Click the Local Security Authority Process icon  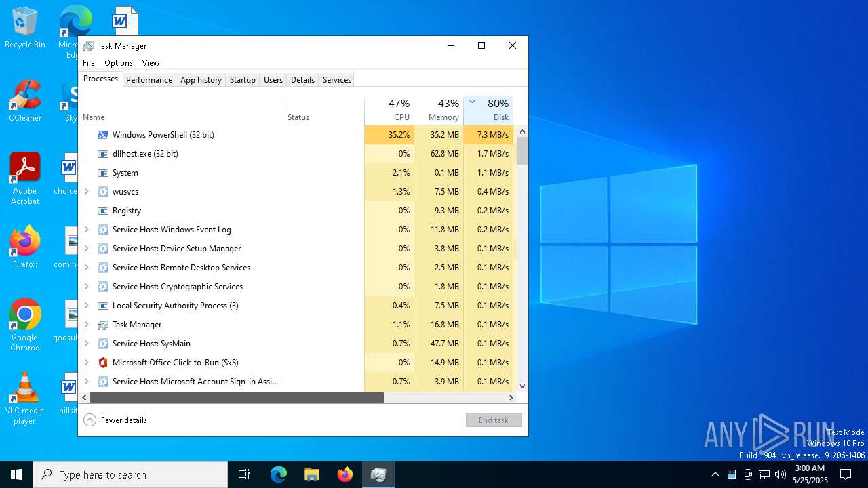[103, 306]
